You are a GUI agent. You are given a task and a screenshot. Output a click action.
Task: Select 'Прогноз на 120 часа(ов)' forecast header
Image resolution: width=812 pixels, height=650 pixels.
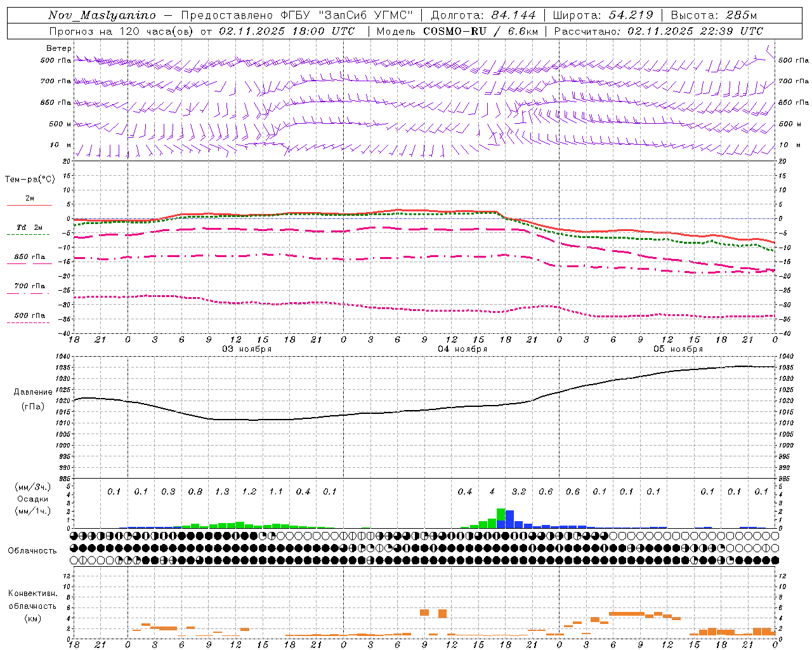[121, 31]
